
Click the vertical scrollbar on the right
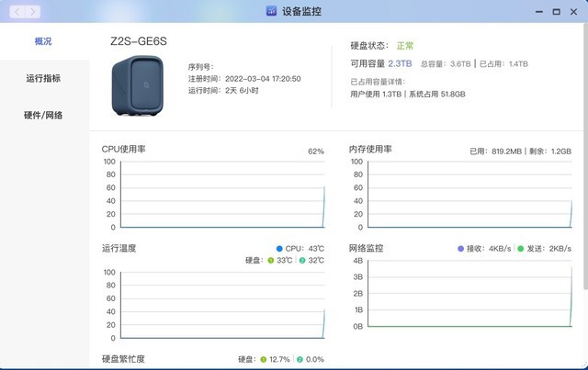[586, 157]
